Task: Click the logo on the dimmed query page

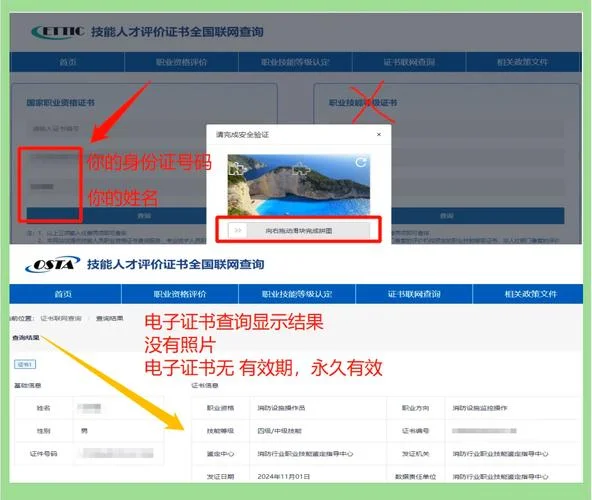Action: coord(58,32)
